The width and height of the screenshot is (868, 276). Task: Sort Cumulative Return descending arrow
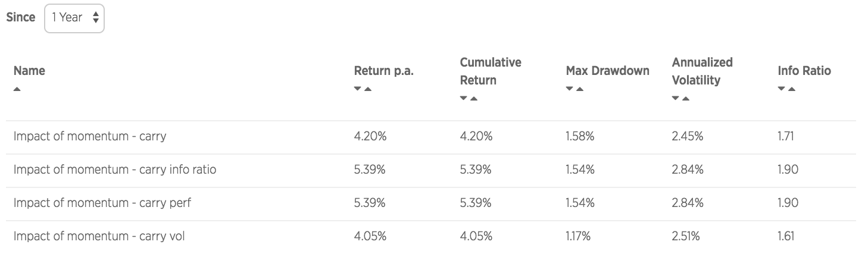click(x=463, y=98)
